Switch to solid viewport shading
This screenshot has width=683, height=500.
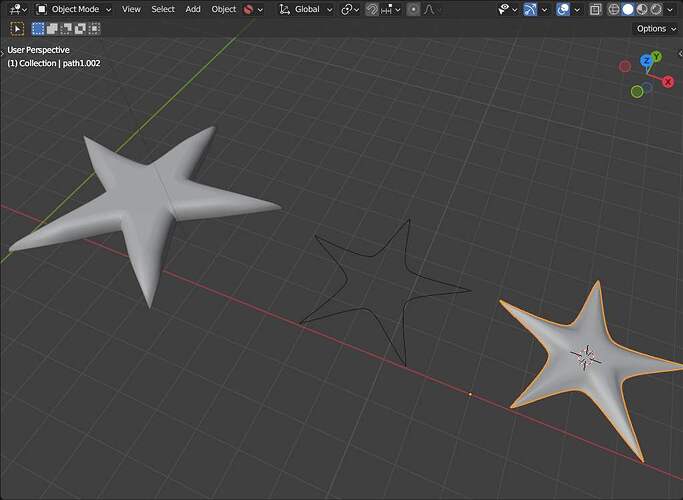pos(628,9)
